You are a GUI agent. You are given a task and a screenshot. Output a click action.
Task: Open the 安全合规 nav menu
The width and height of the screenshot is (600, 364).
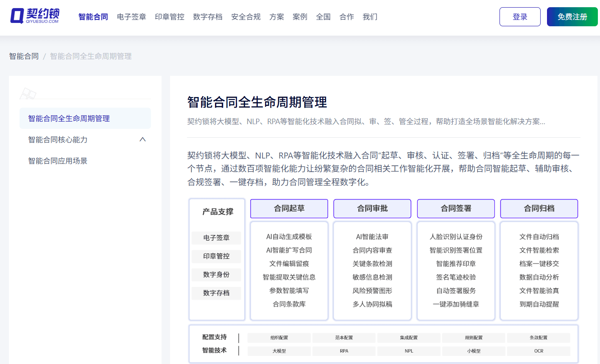pyautogui.click(x=246, y=17)
